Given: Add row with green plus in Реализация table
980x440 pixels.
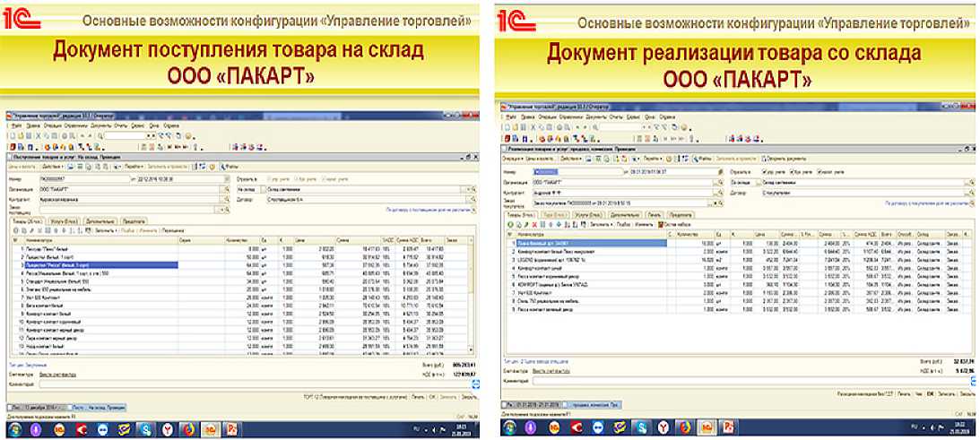Looking at the screenshot, I should coord(511,224).
